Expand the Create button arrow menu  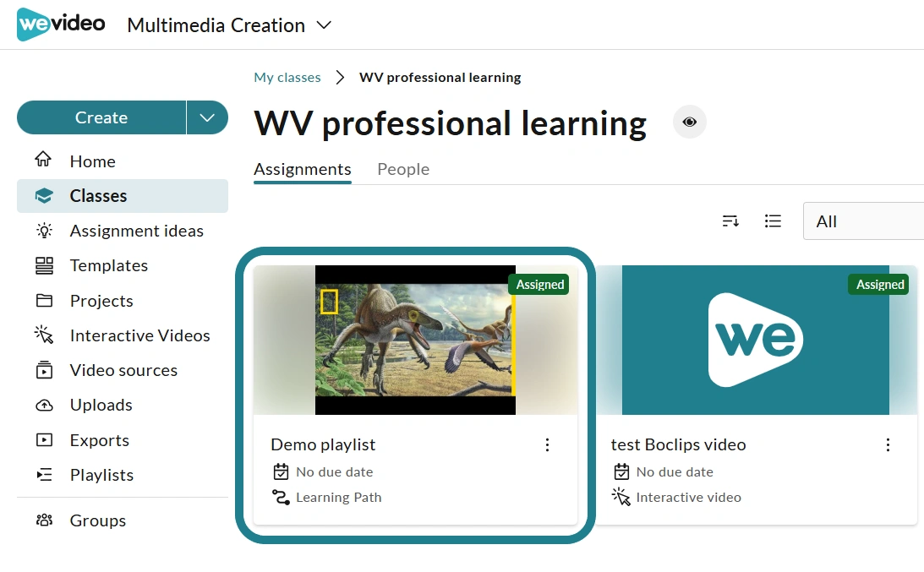207,117
